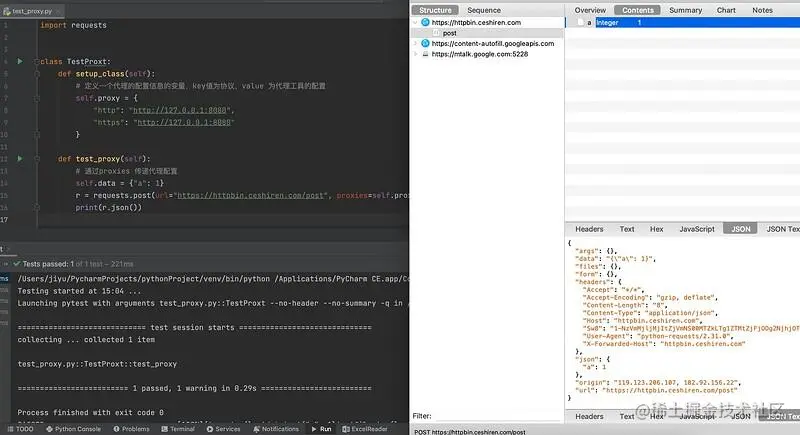The image size is (800, 435).
Task: Fold the class TestProxt code block
Action: (x=37, y=61)
